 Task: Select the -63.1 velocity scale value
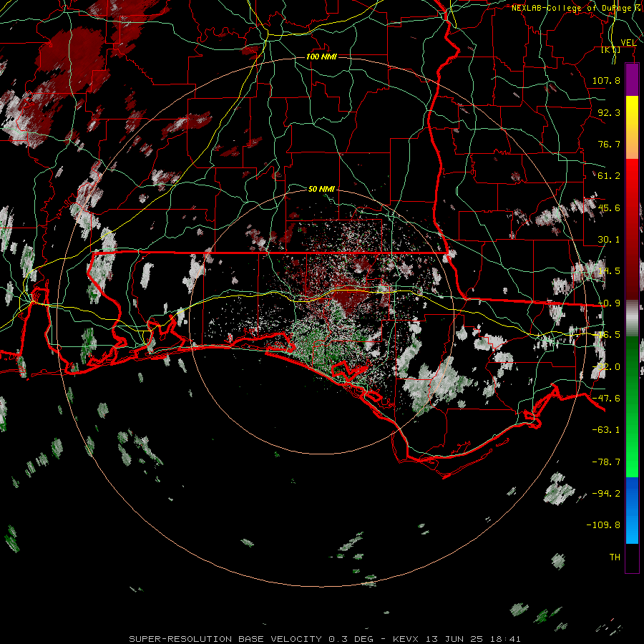point(606,430)
